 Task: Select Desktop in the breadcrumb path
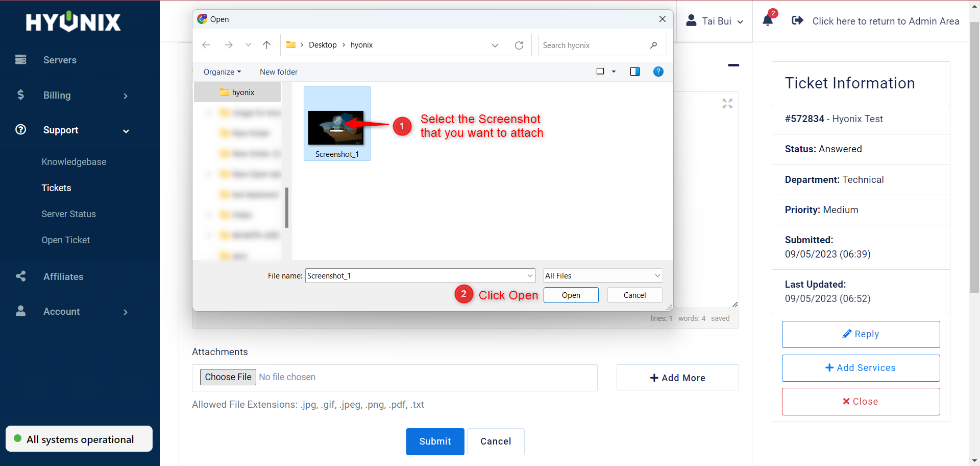point(323,45)
